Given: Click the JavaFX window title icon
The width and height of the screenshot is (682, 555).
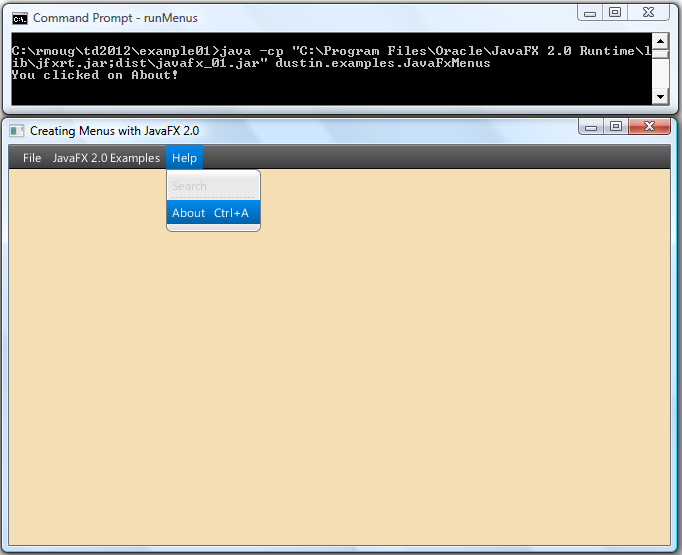Looking at the screenshot, I should pos(17,131).
